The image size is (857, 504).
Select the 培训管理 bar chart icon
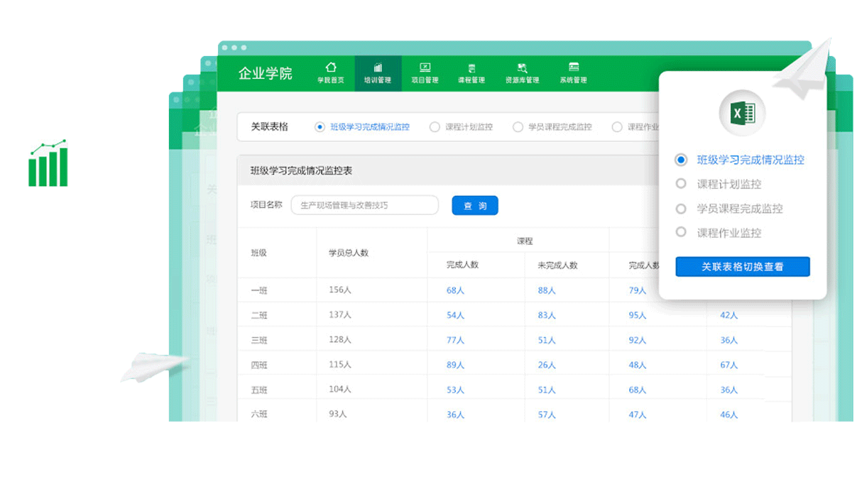point(378,67)
